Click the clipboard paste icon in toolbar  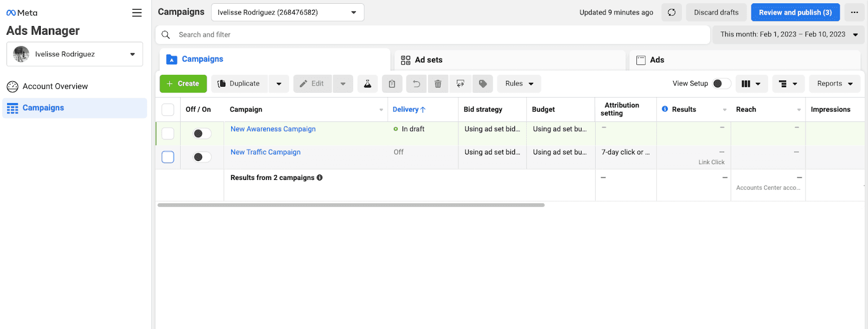tap(392, 84)
